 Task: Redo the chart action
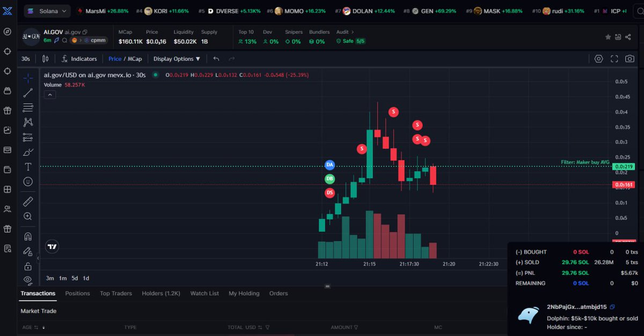[x=232, y=58]
